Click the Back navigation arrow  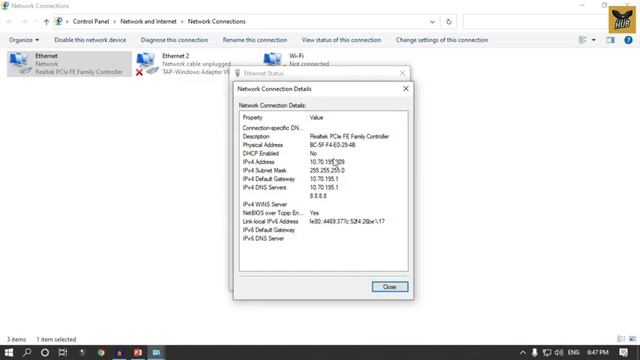tap(10, 22)
